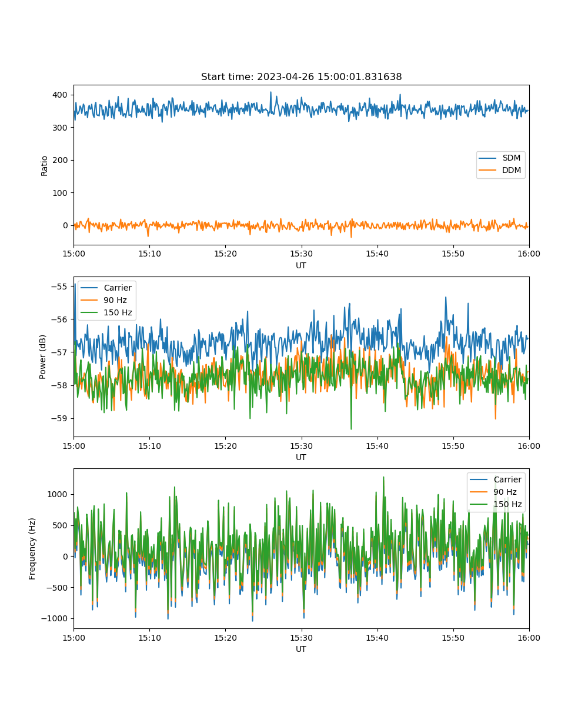Click the 100 tick on the Ratio axis
The width and height of the screenshot is (588, 706).
[61, 193]
